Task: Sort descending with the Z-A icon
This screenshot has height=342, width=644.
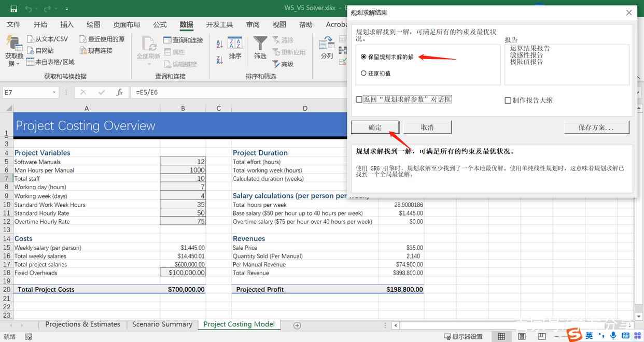Action: pos(219,59)
